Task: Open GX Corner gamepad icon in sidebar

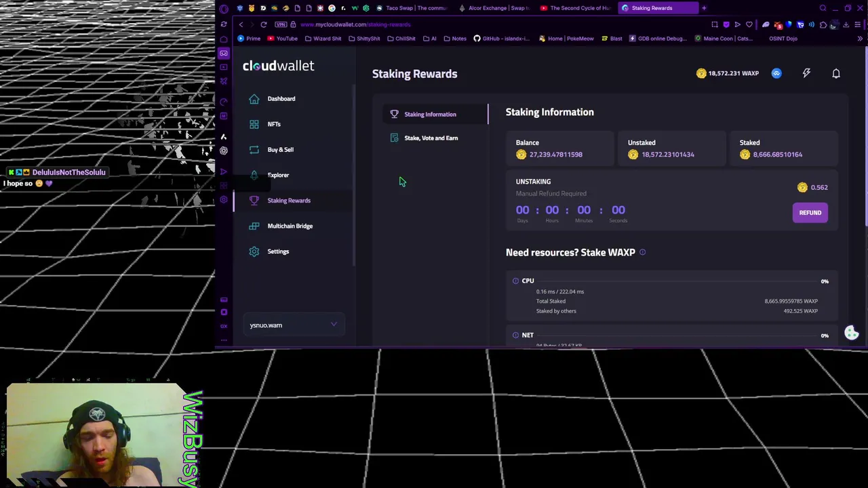Action: (x=224, y=53)
